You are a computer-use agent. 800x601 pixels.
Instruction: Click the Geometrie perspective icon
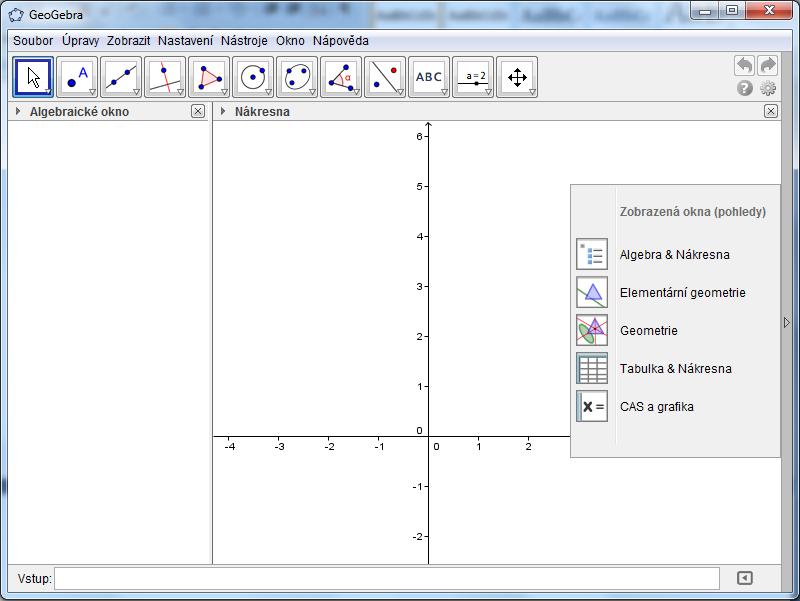(592, 330)
